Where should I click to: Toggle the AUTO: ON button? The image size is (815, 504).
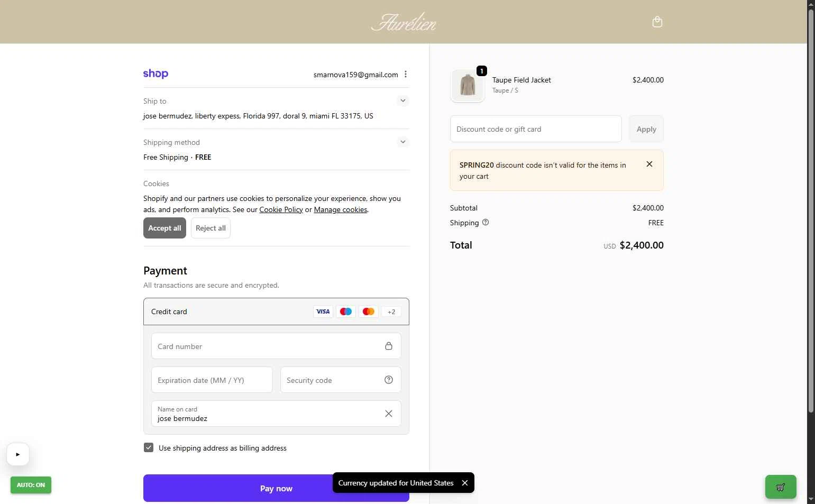(x=31, y=485)
